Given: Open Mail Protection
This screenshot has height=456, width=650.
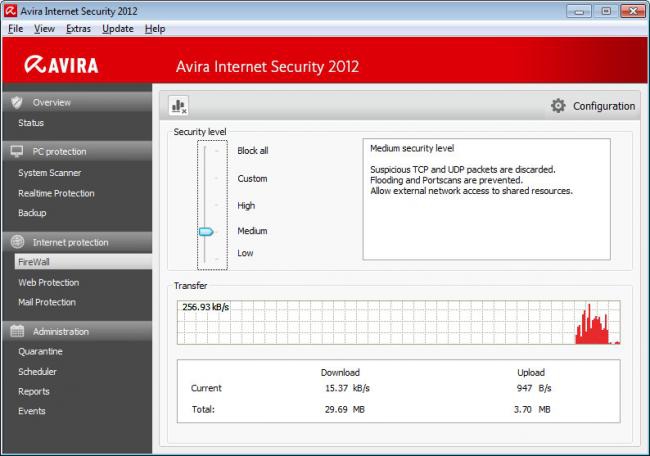Looking at the screenshot, I should (x=47, y=302).
